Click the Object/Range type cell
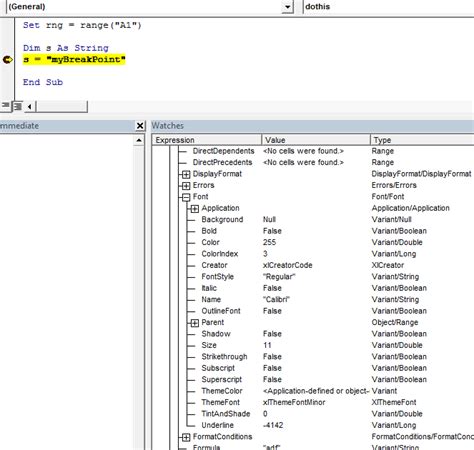The image size is (474, 450). 395,323
